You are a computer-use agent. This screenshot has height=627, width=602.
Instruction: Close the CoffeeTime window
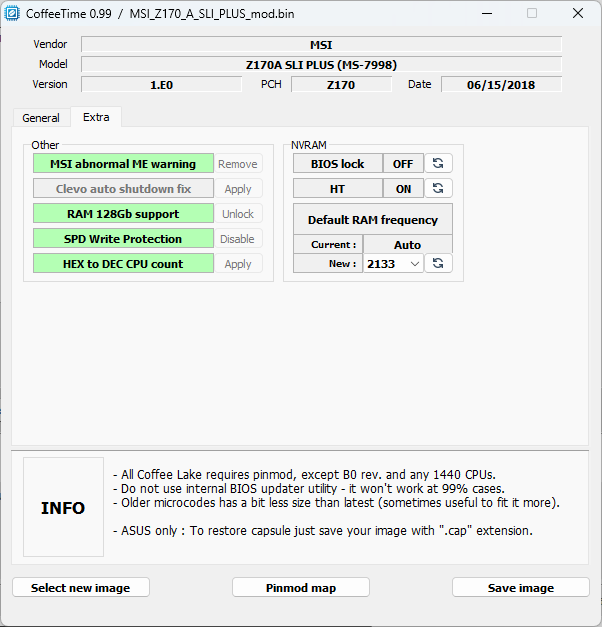tap(578, 14)
